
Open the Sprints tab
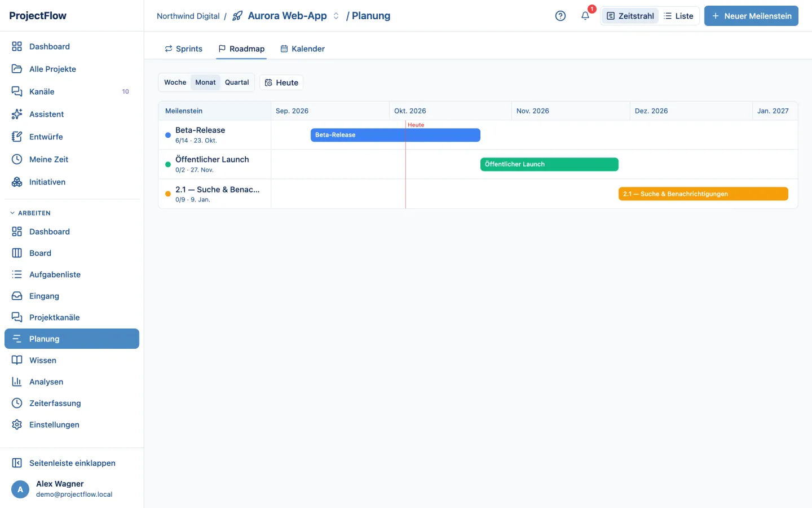pos(183,49)
